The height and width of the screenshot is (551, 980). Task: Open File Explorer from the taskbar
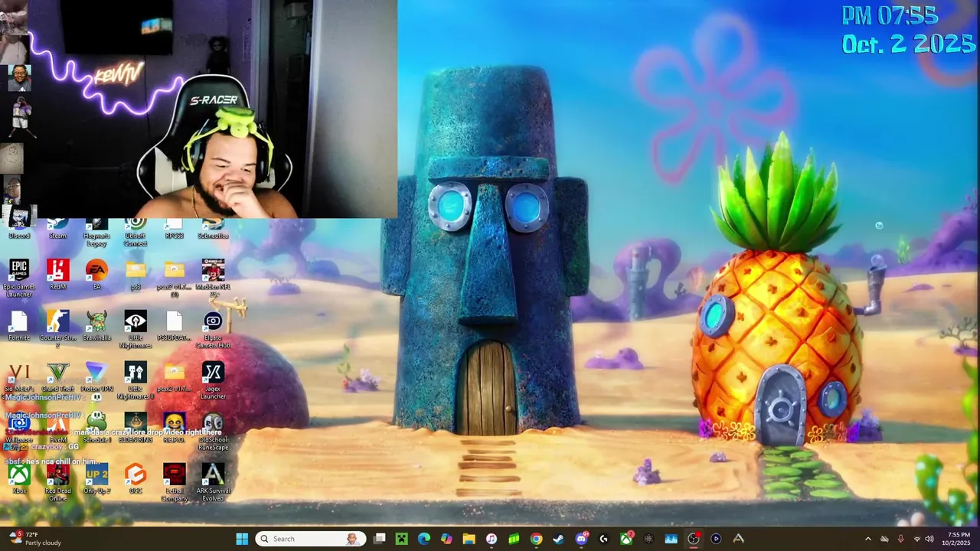tap(469, 539)
